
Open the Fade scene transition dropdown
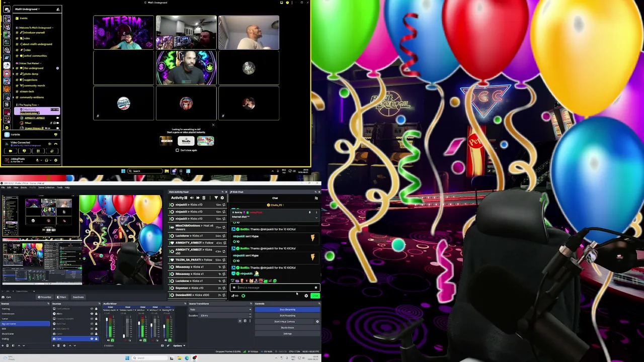(220, 310)
